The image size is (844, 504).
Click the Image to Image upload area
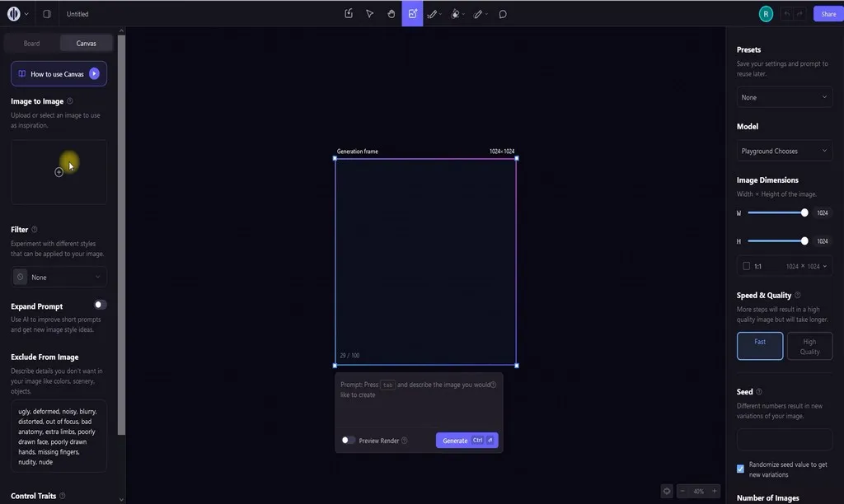[58, 171]
